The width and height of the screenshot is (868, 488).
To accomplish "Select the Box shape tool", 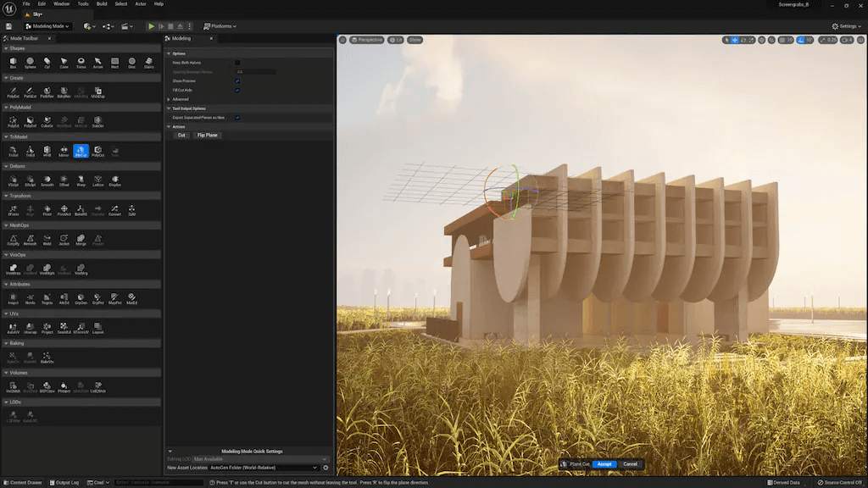I will click(14, 61).
